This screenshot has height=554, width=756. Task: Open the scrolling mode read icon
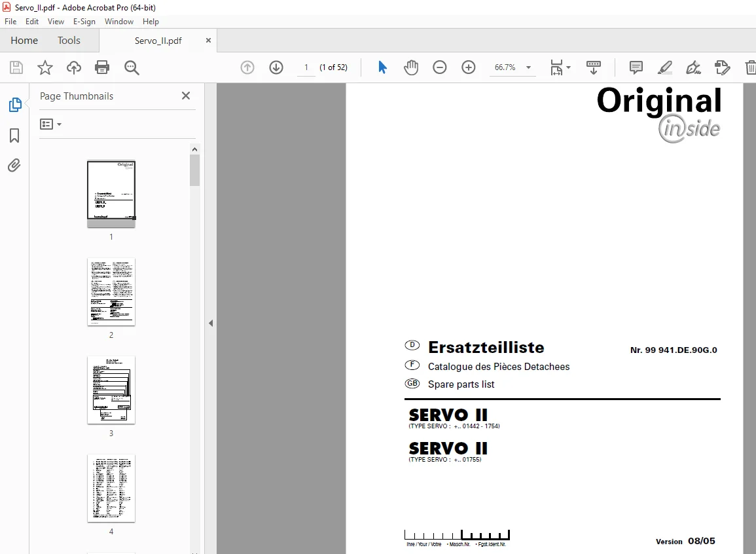594,67
